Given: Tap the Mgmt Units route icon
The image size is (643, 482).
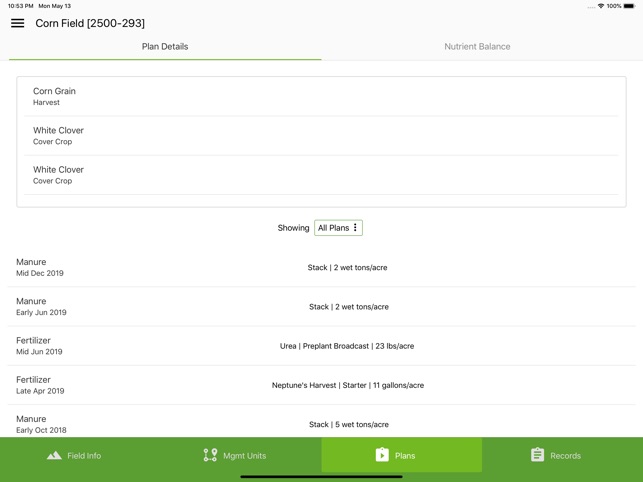Looking at the screenshot, I should coord(210,455).
